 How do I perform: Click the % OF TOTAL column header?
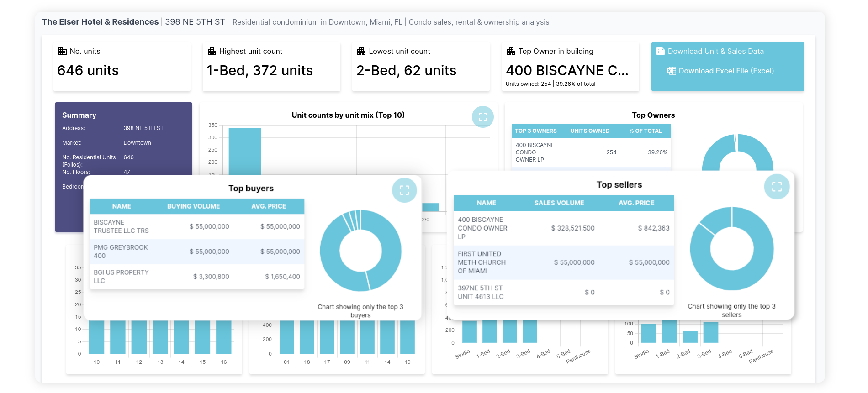pos(646,131)
